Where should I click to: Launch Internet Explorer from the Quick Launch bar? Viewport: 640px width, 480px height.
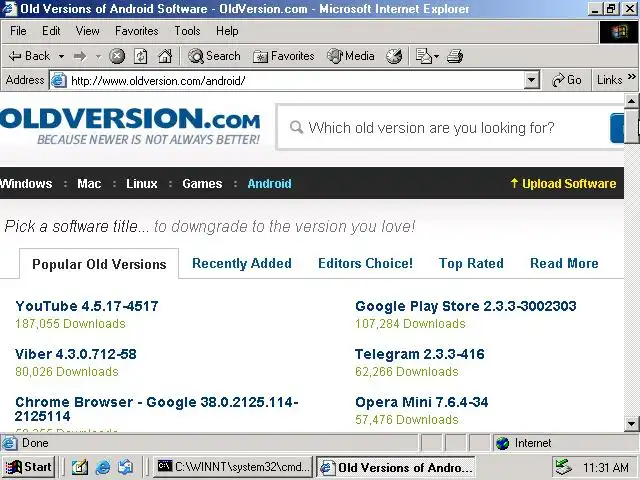click(103, 467)
